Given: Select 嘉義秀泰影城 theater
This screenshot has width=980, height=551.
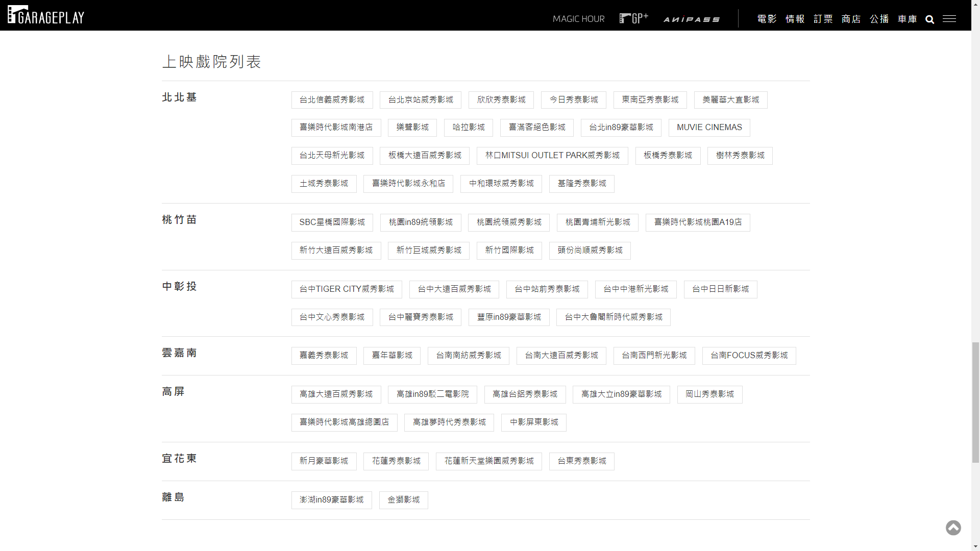Looking at the screenshot, I should (x=324, y=356).
